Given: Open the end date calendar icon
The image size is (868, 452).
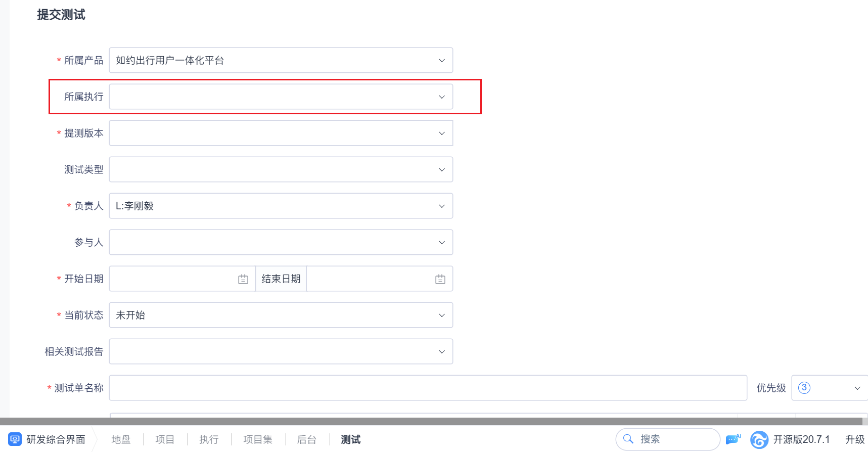Looking at the screenshot, I should click(x=440, y=279).
